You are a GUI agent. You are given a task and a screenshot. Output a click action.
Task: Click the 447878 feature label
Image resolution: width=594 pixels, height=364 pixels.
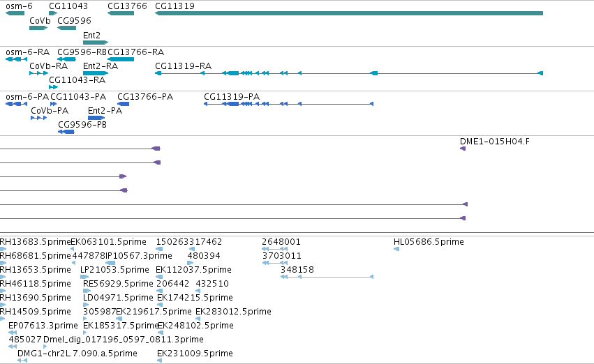[x=89, y=256]
